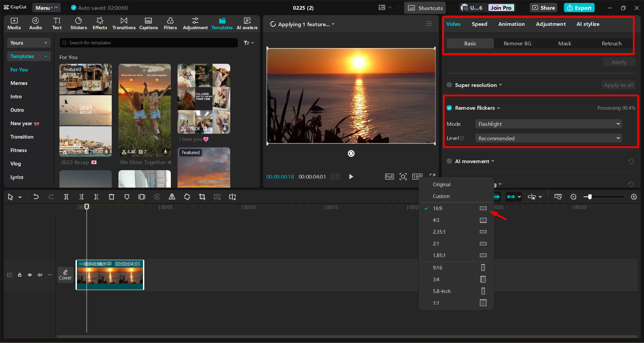Select the Transitions tool

point(124,23)
